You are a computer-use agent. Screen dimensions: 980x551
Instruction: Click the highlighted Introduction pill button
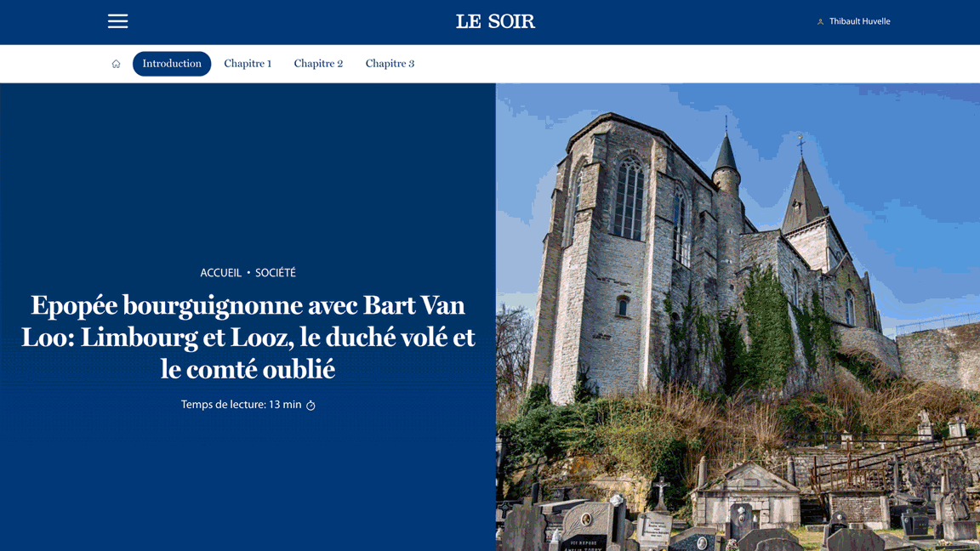[x=172, y=63]
